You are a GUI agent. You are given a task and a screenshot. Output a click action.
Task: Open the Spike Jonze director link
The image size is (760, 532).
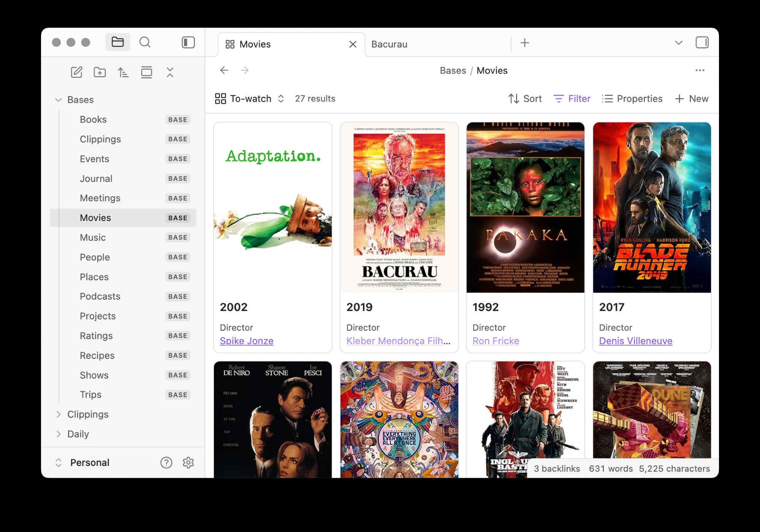click(246, 341)
